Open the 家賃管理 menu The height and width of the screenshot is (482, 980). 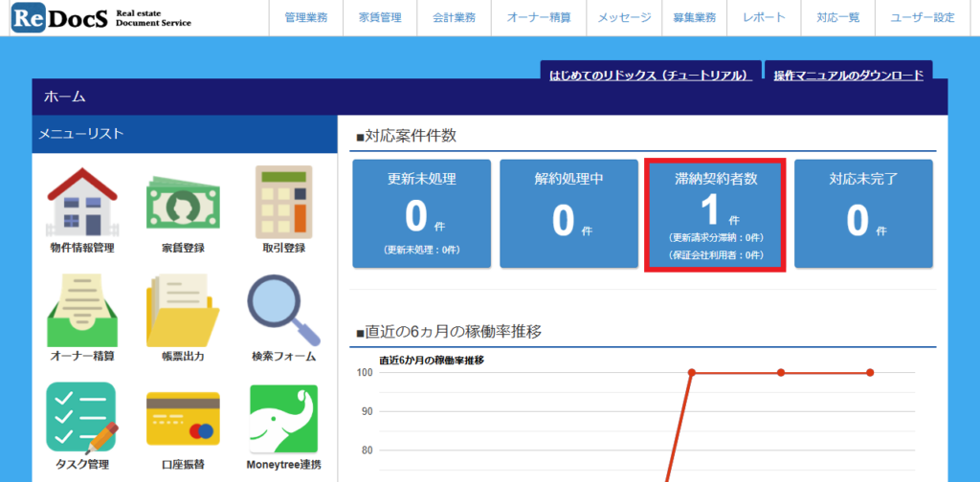tap(380, 18)
